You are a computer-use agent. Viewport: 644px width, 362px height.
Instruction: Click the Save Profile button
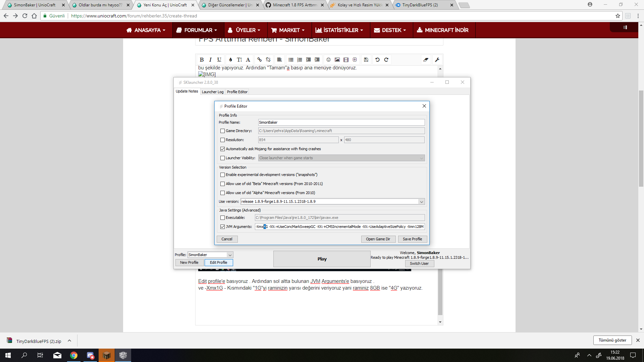[x=412, y=239]
